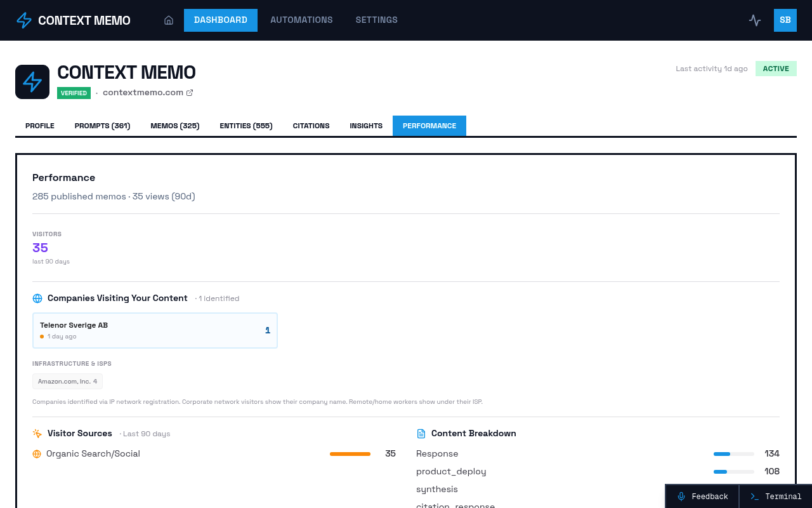Screen dimensions: 812x508
Task: Click the SB user avatar
Action: [x=785, y=20]
